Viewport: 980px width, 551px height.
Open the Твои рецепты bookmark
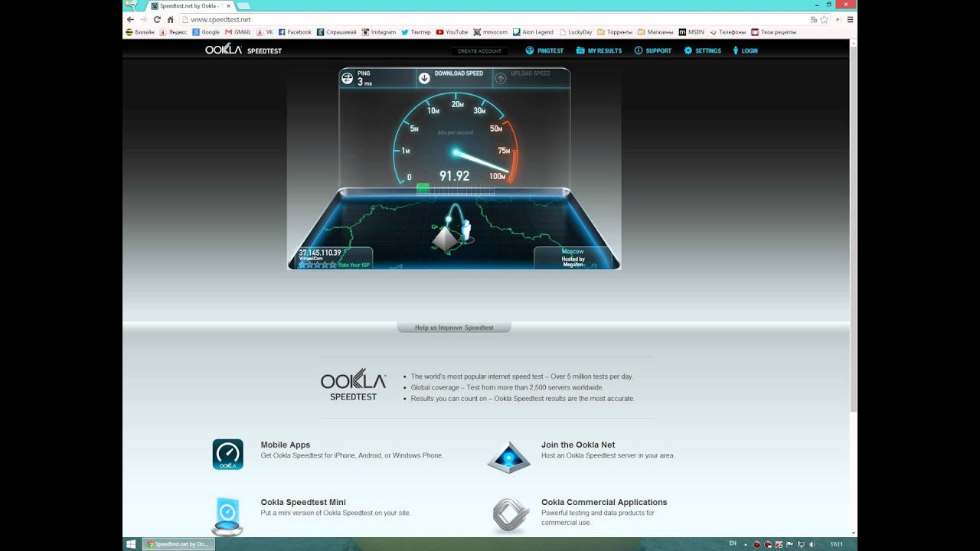tap(773, 32)
